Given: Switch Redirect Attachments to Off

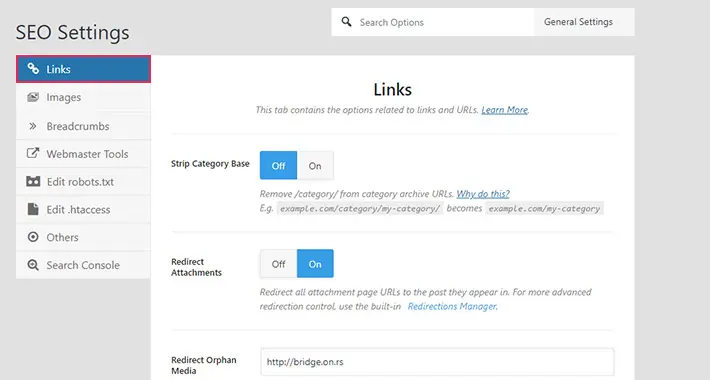Looking at the screenshot, I should coord(278,264).
